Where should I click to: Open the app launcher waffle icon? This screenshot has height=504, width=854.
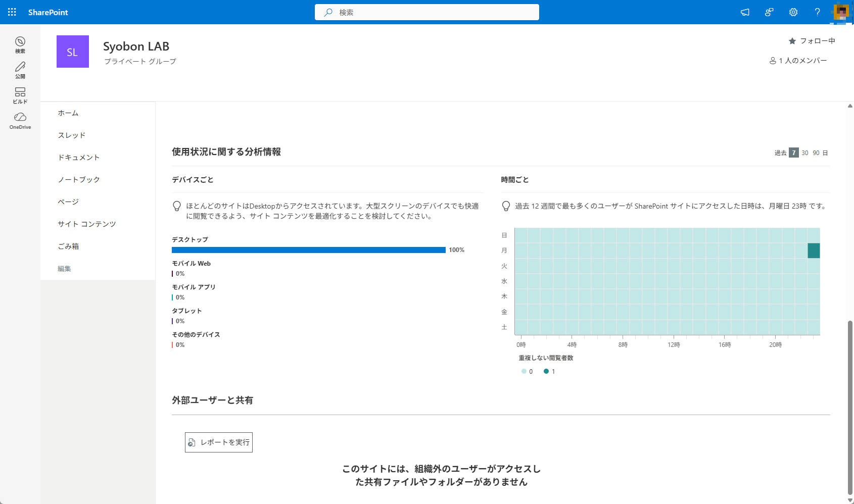[x=12, y=12]
